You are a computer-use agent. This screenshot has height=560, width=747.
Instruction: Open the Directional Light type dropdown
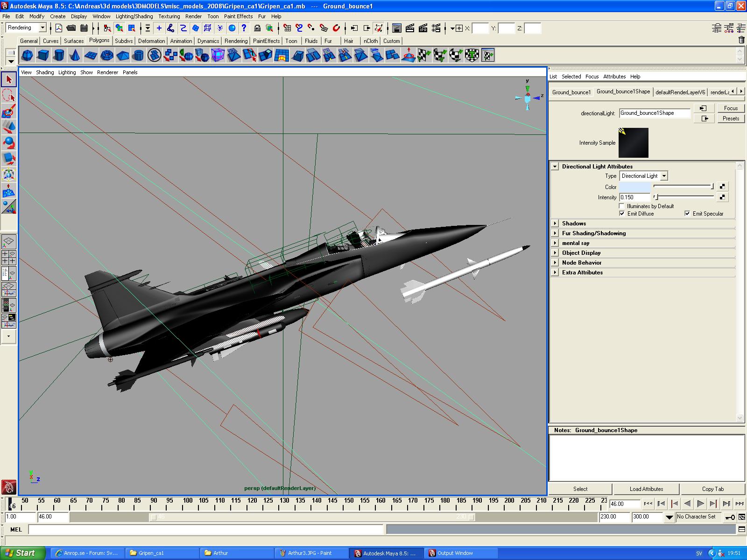pyautogui.click(x=665, y=176)
